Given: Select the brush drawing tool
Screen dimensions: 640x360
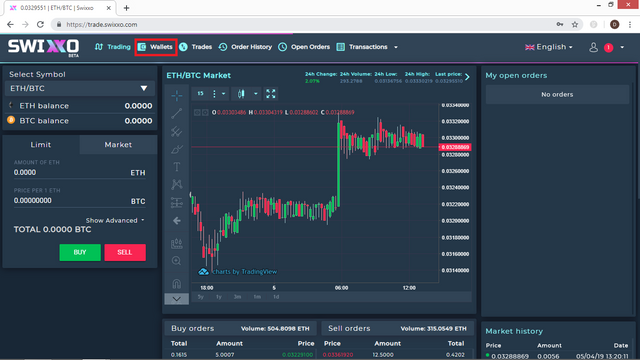Looking at the screenshot, I should 177,149.
